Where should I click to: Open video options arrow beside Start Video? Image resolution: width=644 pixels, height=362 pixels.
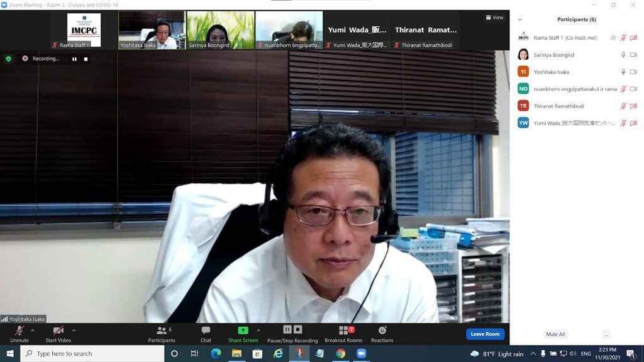[74, 331]
